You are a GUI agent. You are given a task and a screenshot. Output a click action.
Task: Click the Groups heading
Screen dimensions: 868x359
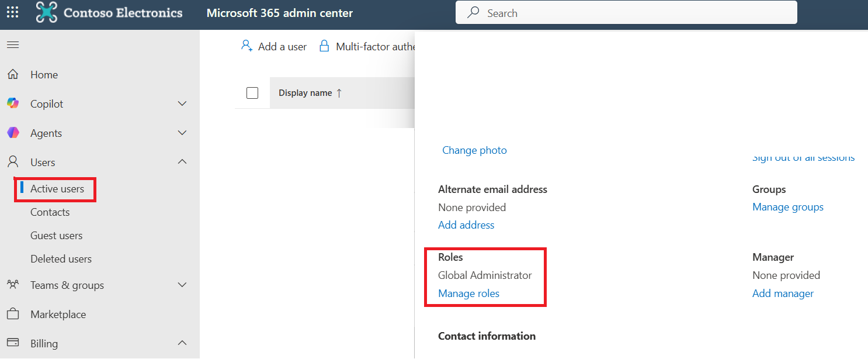(769, 189)
